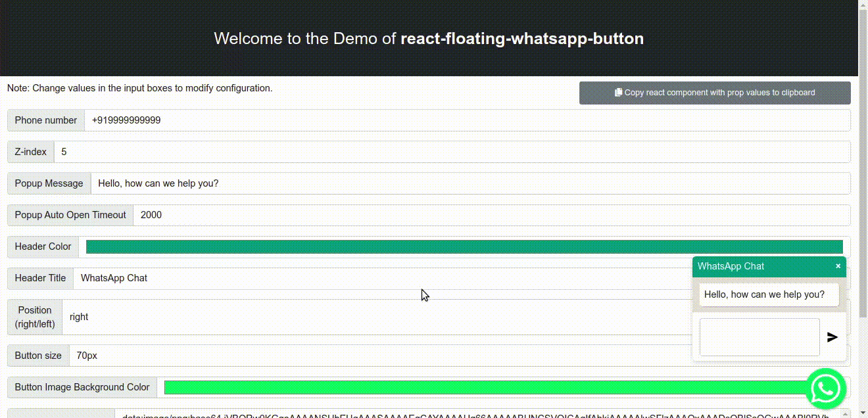Screen dimensions: 868x418
Task: Open the Button Image Background Color swatch
Action: pos(485,387)
